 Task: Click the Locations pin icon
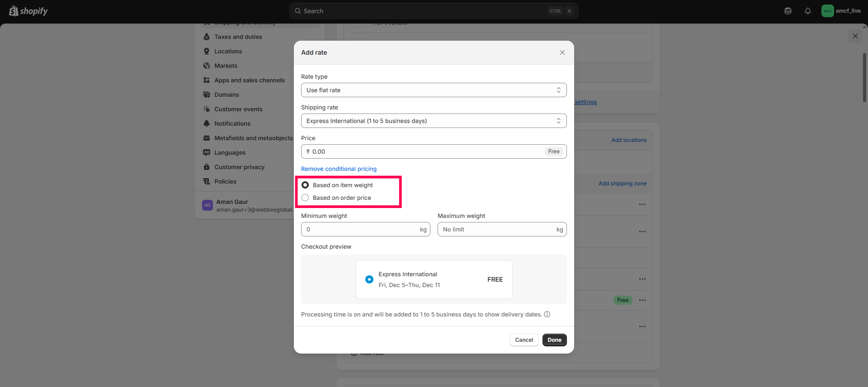207,51
